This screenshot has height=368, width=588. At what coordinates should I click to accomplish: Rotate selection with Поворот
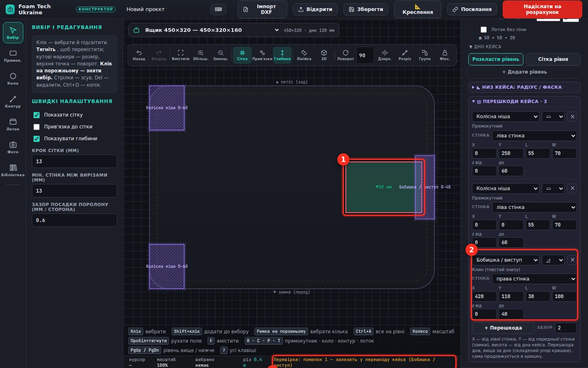[345, 55]
